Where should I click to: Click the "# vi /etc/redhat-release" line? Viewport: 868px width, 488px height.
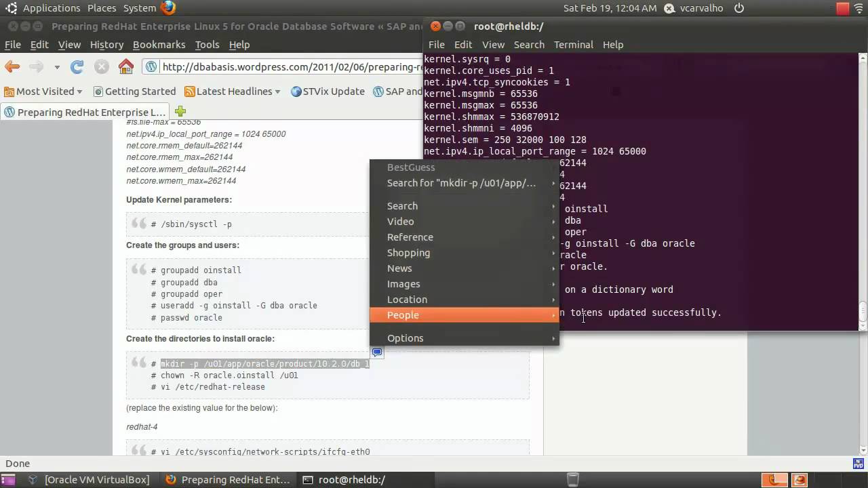tap(208, 387)
